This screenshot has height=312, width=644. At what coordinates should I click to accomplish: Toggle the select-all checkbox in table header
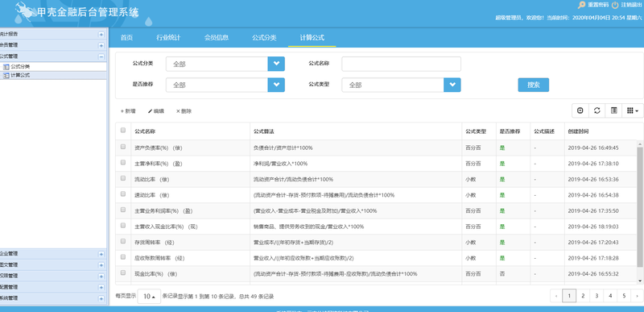[x=123, y=131]
